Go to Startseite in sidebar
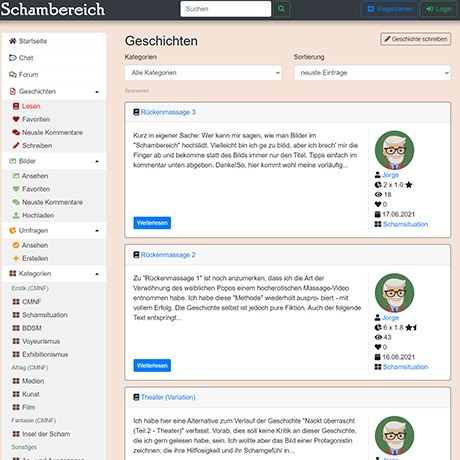Viewport: 460px width, 460px height. click(x=54, y=41)
